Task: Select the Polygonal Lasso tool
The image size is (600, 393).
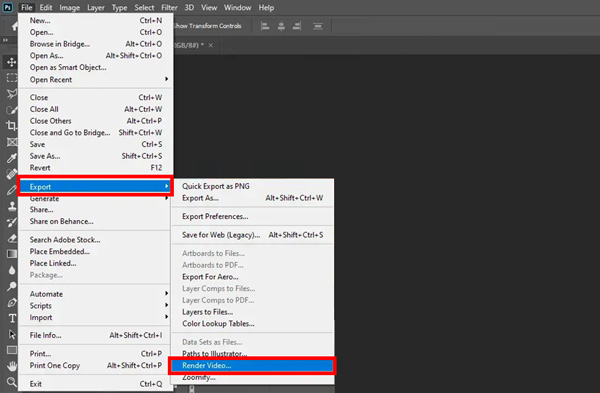Action: pyautogui.click(x=11, y=94)
